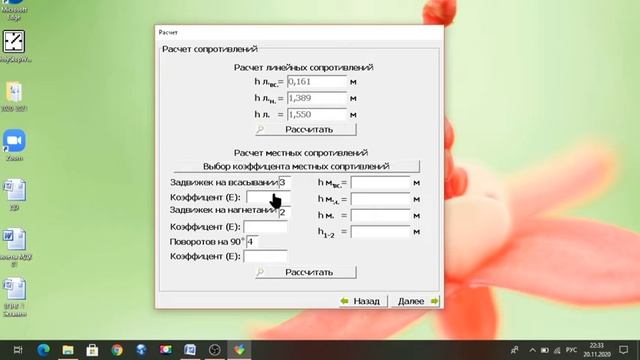Viewport: 640px width, 360px height.
Task: Click the h м. result field
Action: [380, 216]
